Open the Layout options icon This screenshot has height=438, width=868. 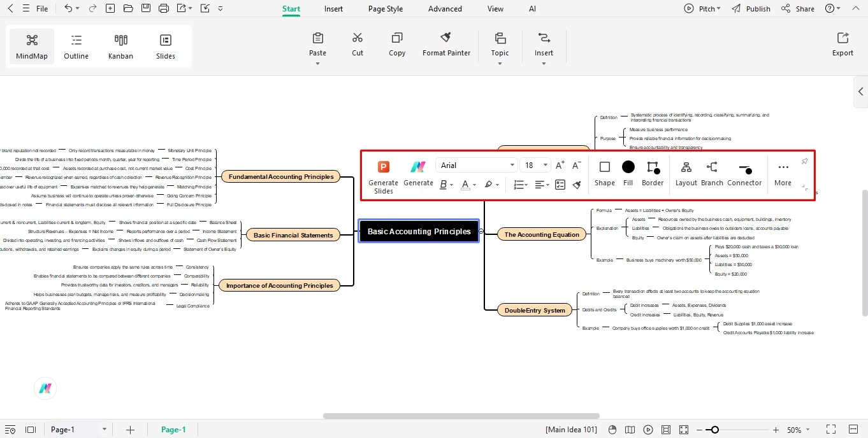(686, 173)
